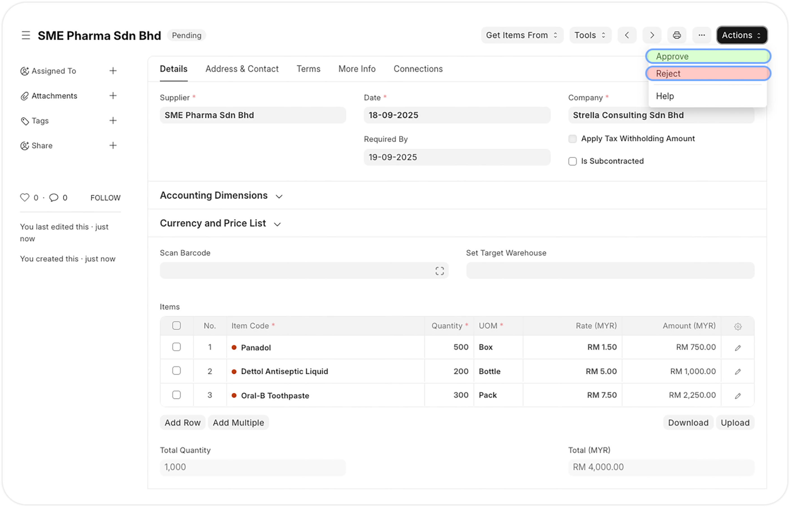The image size is (812, 507).
Task: Switch to the Address & Contact tab
Action: pyautogui.click(x=242, y=69)
